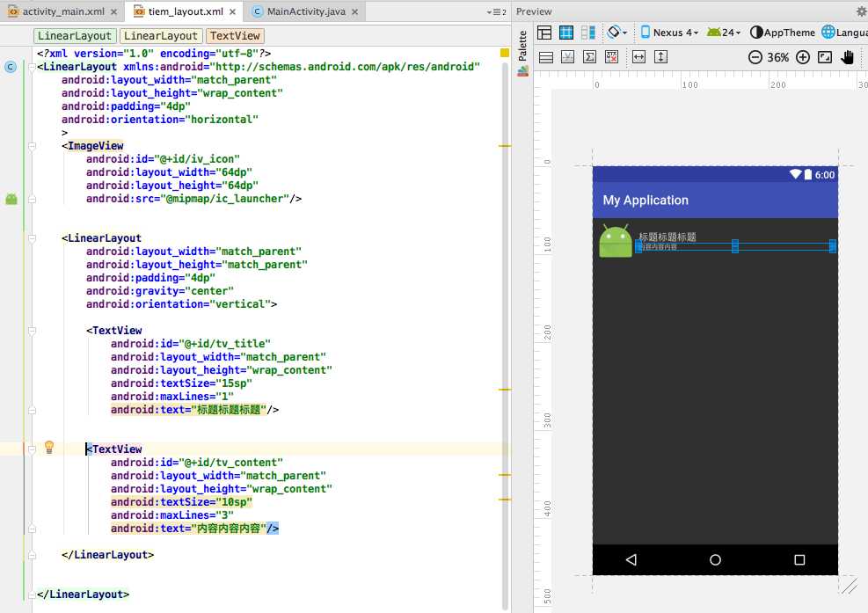Collapse the root LinearLayout fold marker

(33, 67)
